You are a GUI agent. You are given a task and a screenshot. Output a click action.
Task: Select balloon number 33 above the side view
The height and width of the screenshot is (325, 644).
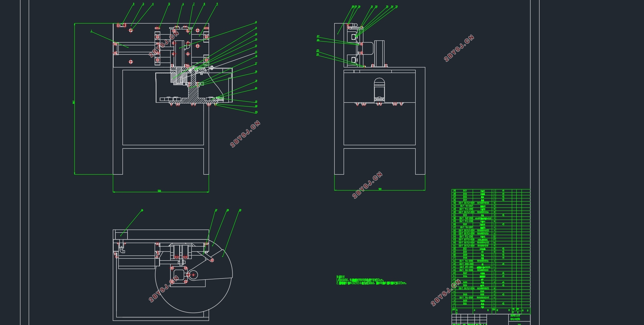[x=387, y=7]
